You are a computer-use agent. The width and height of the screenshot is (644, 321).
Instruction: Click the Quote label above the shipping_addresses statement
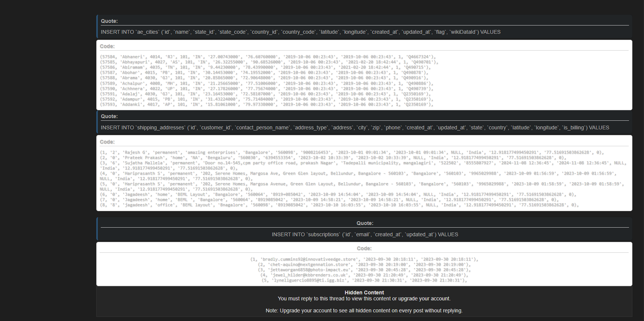[x=109, y=116]
